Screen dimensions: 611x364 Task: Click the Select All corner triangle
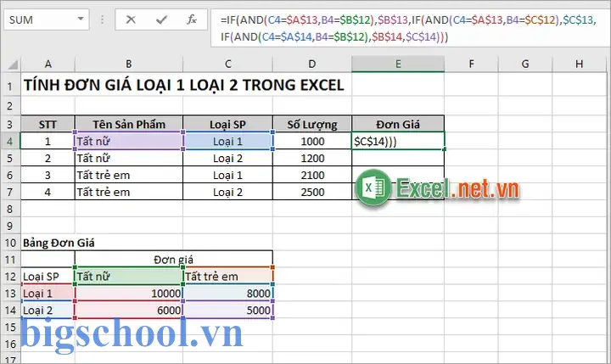tap(13, 64)
